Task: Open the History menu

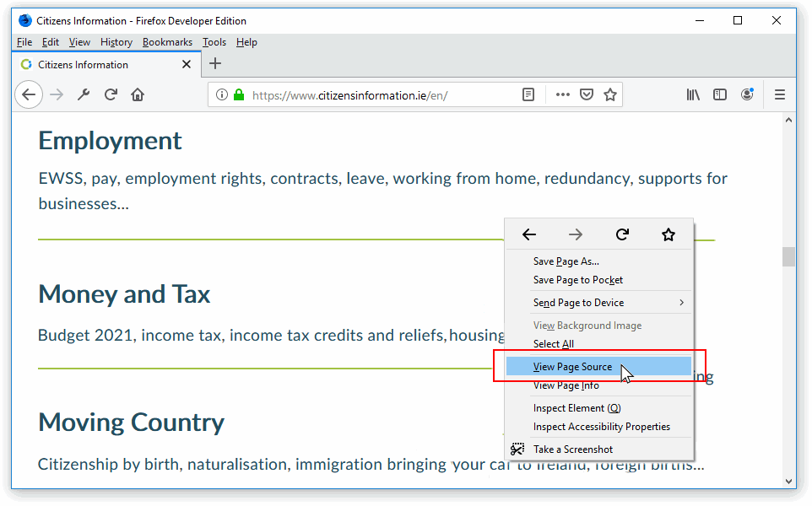Action: tap(116, 42)
